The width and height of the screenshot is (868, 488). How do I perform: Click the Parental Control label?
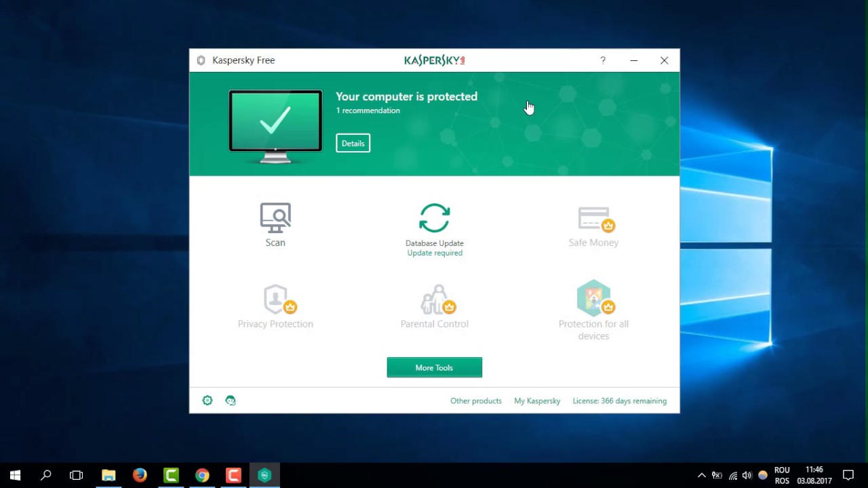pos(435,324)
